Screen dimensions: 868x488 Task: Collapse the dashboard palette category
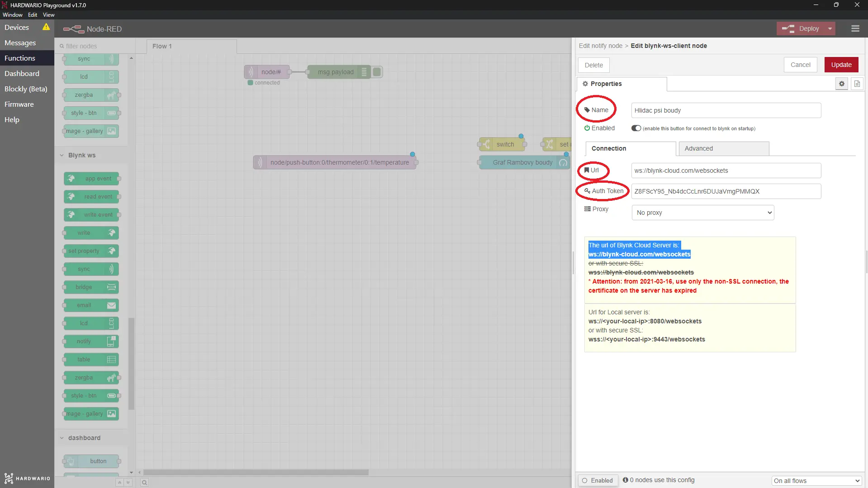point(91,438)
